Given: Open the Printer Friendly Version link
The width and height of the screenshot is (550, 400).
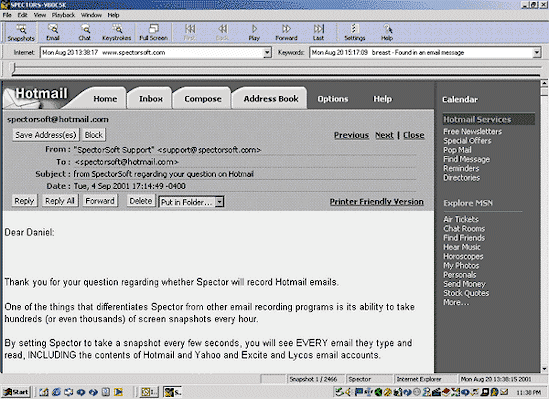Looking at the screenshot, I should (x=376, y=202).
